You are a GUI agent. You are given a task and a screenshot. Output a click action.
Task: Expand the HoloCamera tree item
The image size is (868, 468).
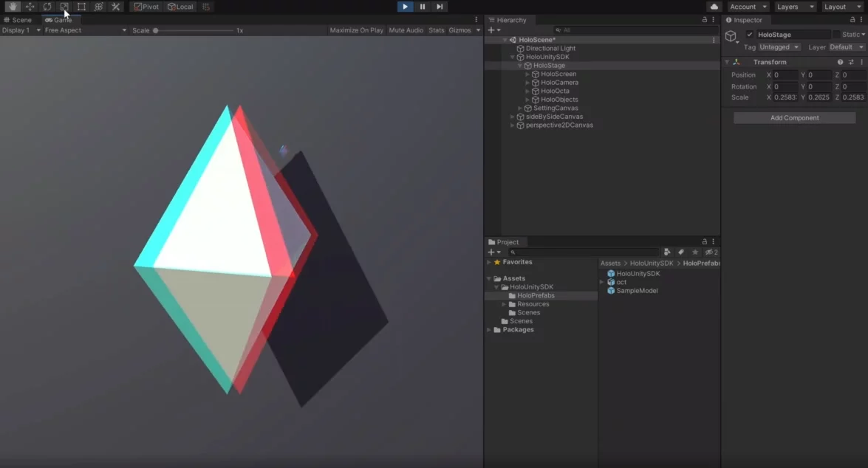(527, 83)
